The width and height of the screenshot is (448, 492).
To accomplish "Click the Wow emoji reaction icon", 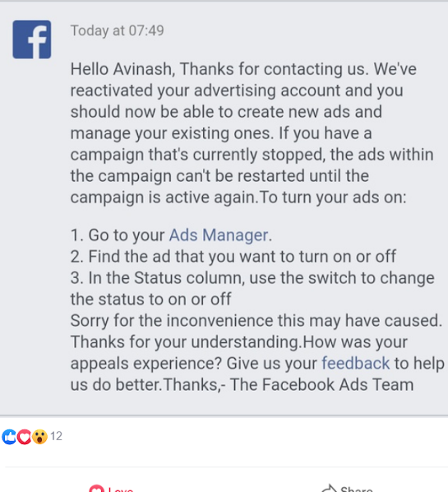I will pyautogui.click(x=39, y=436).
